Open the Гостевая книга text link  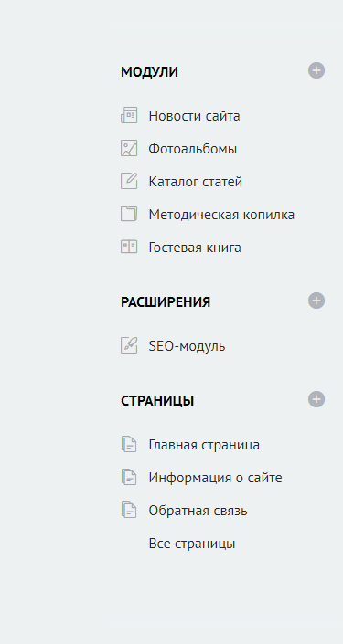point(195,248)
